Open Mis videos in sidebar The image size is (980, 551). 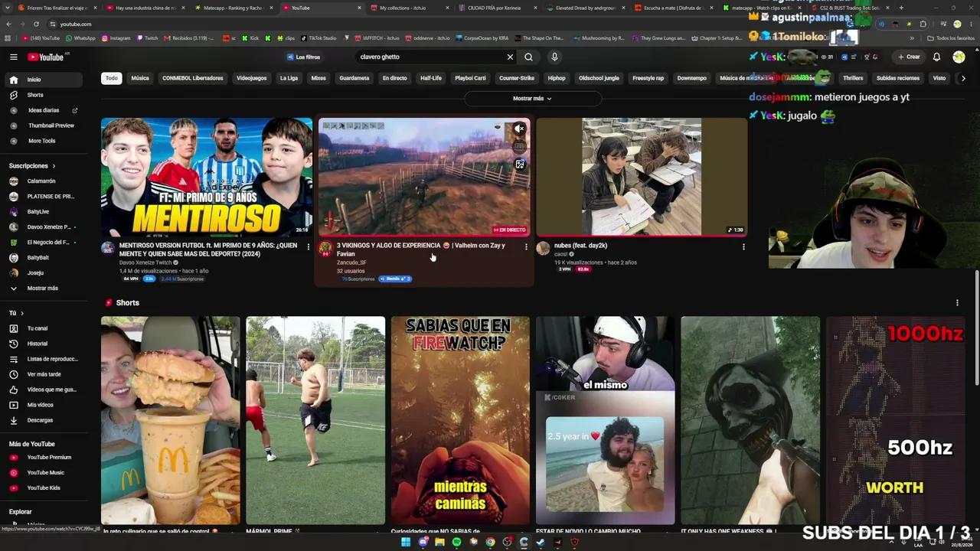(x=43, y=405)
